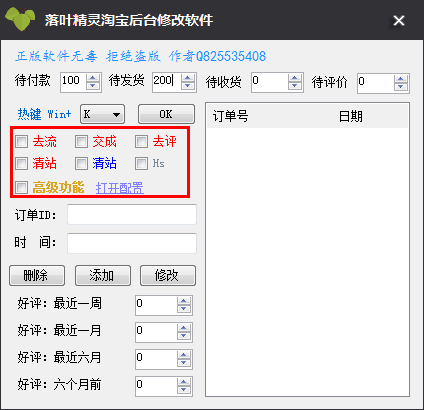This screenshot has width=424, height=410.
Task: Enable the 去流 checkbox
Action: click(x=22, y=142)
